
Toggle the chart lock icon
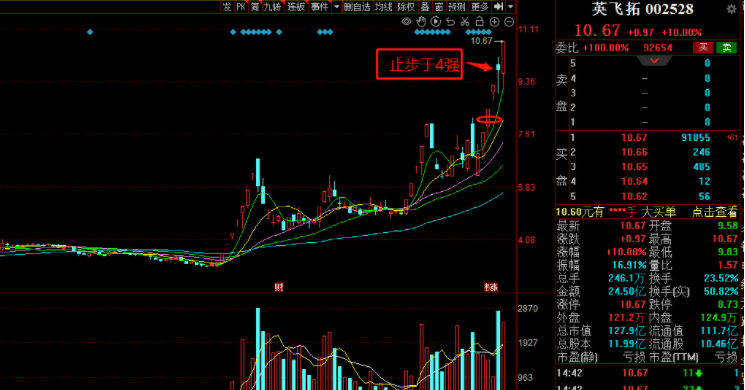pos(480,21)
